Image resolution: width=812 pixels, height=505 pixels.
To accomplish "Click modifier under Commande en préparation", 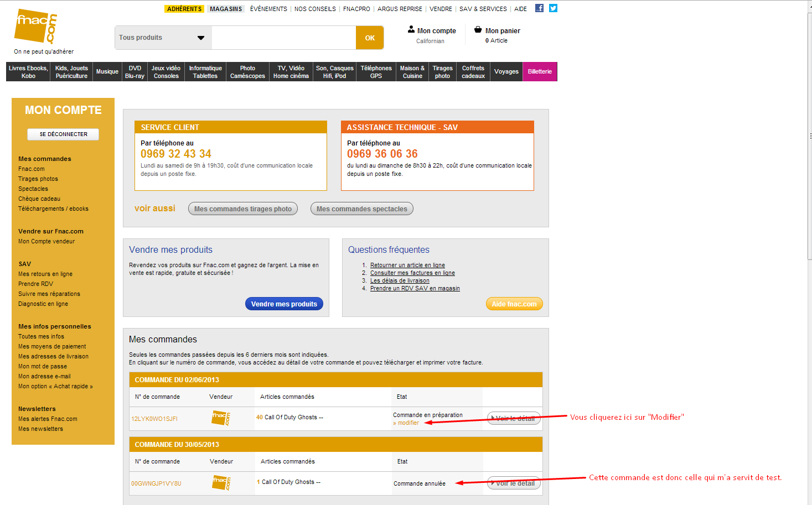I will tap(408, 423).
